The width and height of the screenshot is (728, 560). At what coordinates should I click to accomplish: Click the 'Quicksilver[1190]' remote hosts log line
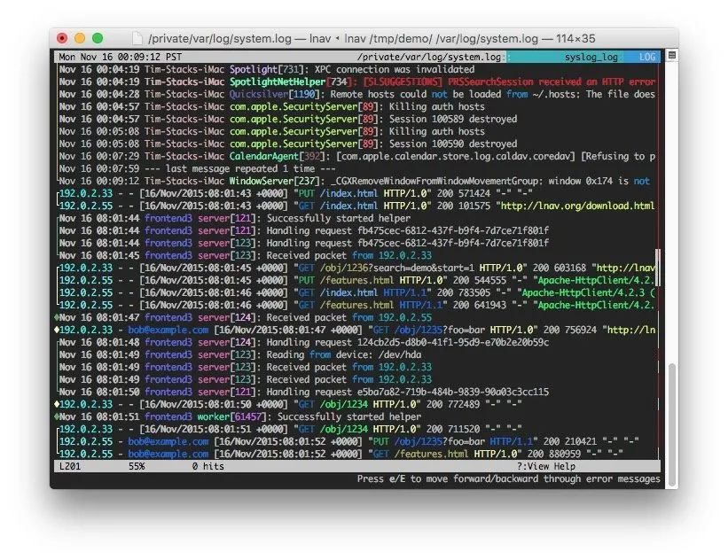point(357,95)
